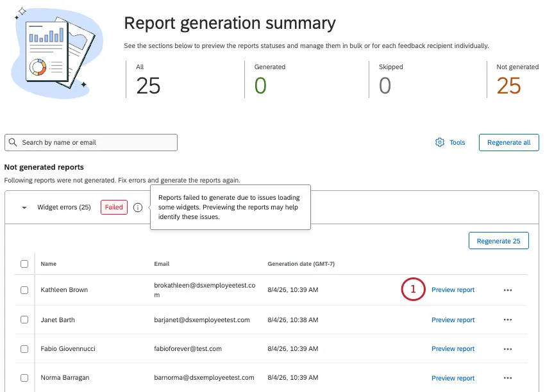Click the Tools gear icon
This screenshot has height=392, width=545.
point(440,142)
